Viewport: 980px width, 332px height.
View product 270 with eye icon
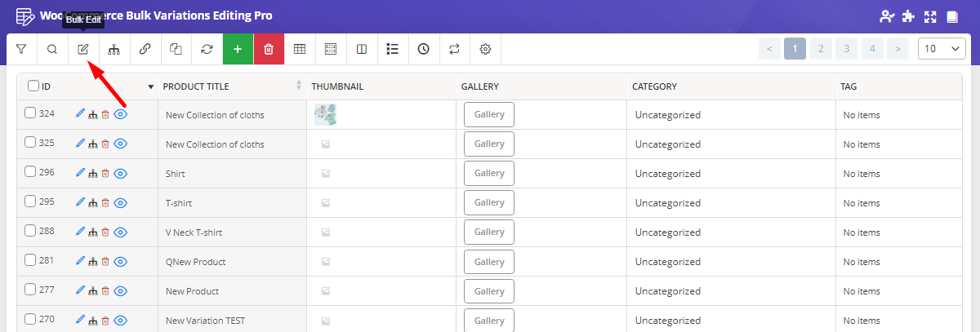pos(121,321)
